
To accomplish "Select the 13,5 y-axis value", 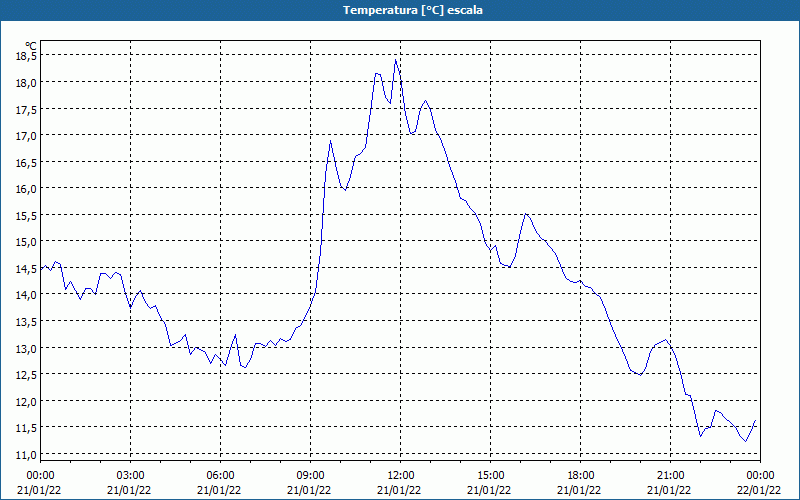I will point(27,321).
